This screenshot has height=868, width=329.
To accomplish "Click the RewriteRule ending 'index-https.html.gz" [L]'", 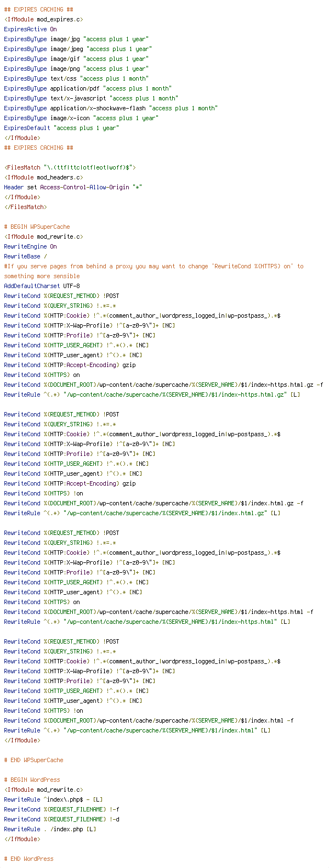I will point(152,394).
